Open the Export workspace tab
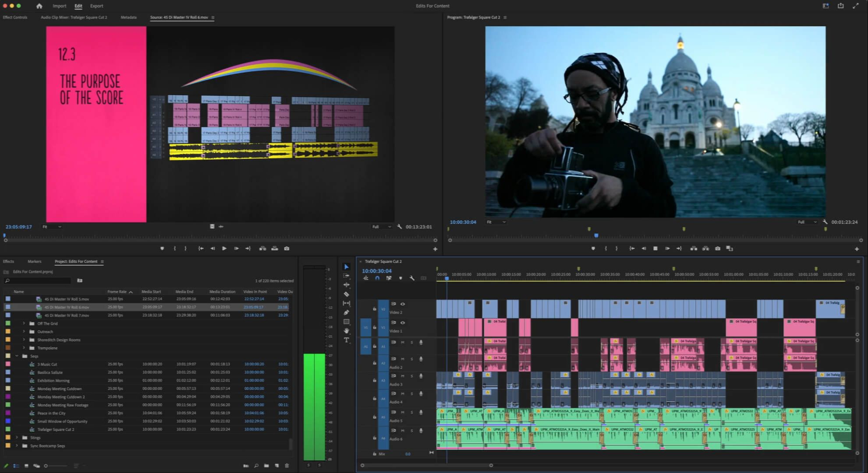868x473 pixels. tap(96, 6)
